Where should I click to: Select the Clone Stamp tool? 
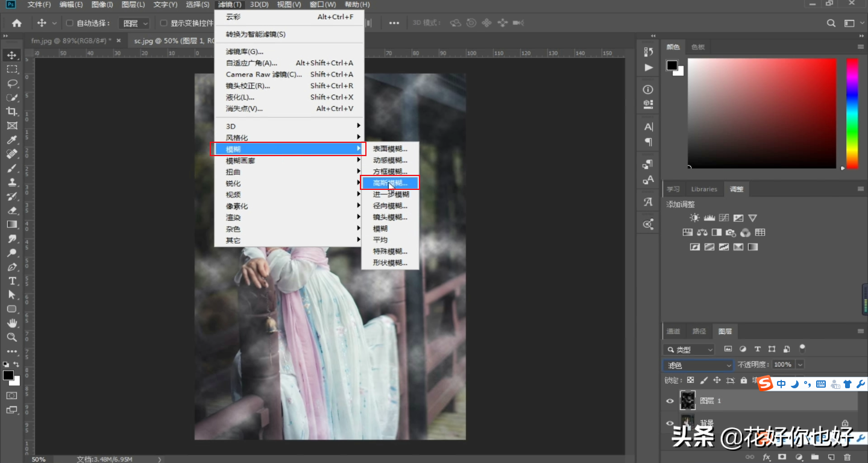[x=11, y=182]
